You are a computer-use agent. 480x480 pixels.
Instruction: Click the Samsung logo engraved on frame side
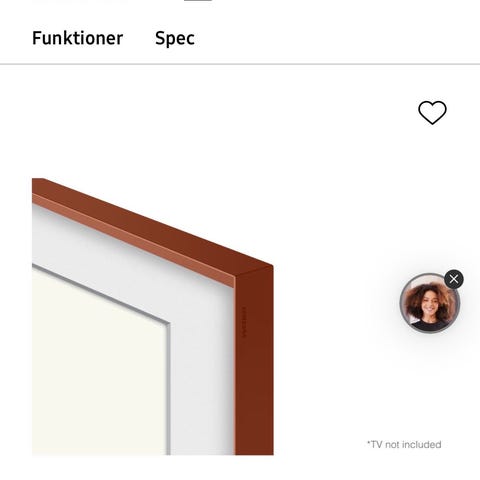(244, 322)
